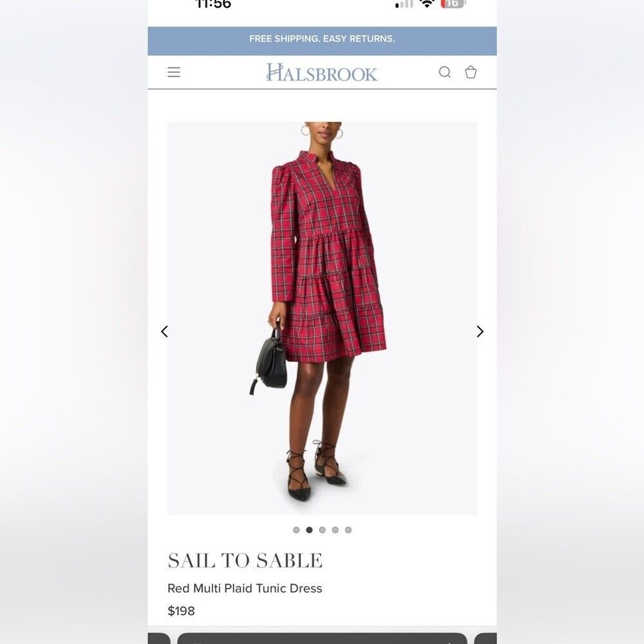Go to Halsbrook home via logo
This screenshot has width=644, height=644.
pyautogui.click(x=322, y=72)
